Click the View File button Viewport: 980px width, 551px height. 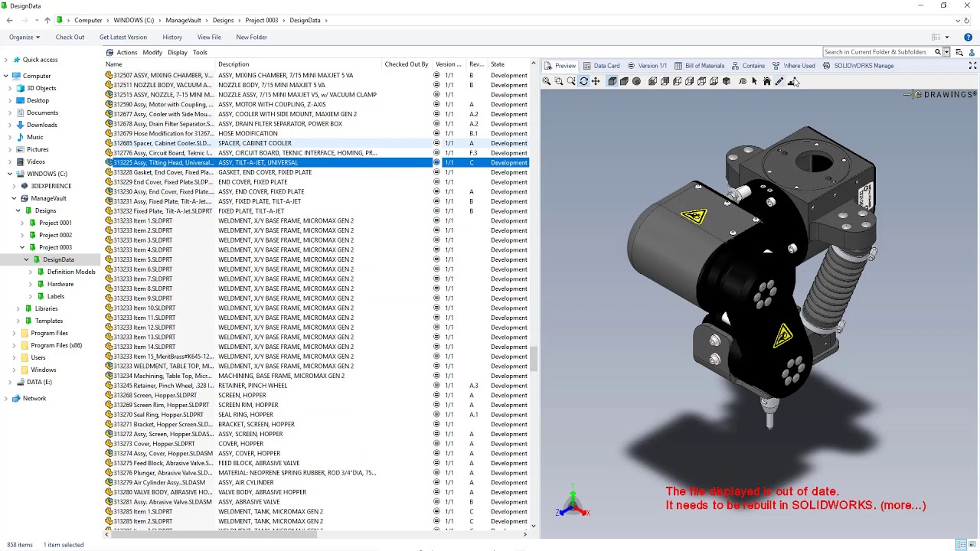[209, 37]
